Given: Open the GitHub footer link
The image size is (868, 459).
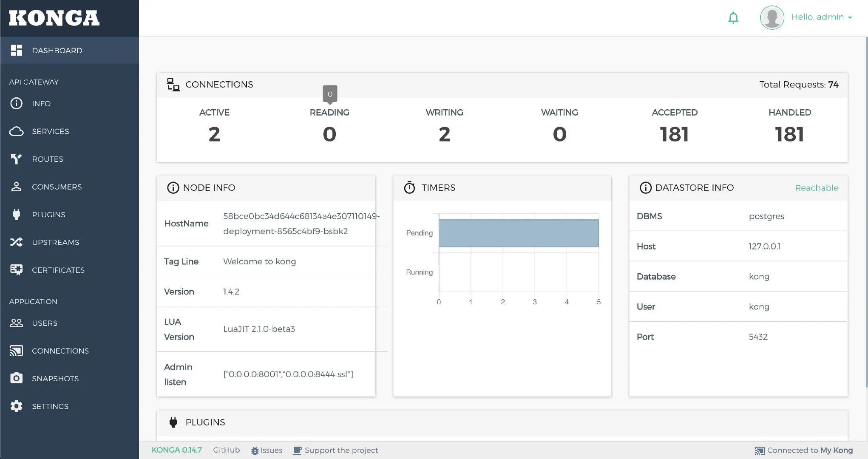Looking at the screenshot, I should tap(226, 450).
